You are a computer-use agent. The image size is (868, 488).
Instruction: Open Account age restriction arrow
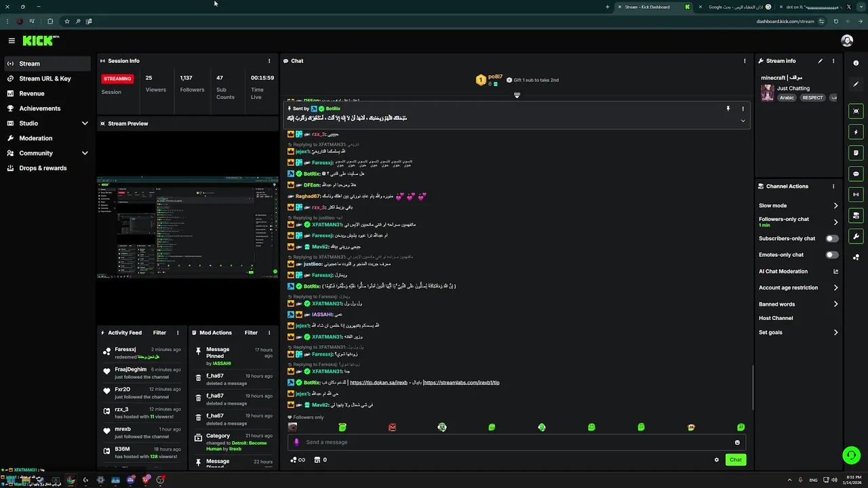click(x=835, y=287)
